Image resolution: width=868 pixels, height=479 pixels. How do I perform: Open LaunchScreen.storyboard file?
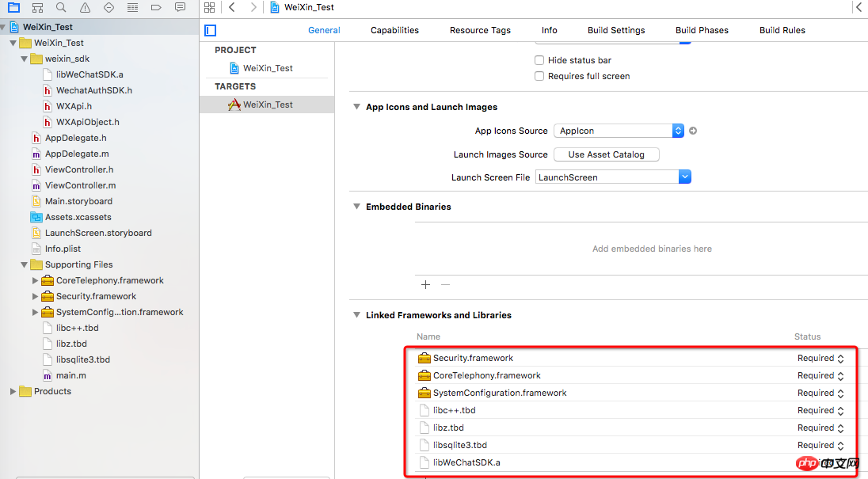pyautogui.click(x=98, y=233)
